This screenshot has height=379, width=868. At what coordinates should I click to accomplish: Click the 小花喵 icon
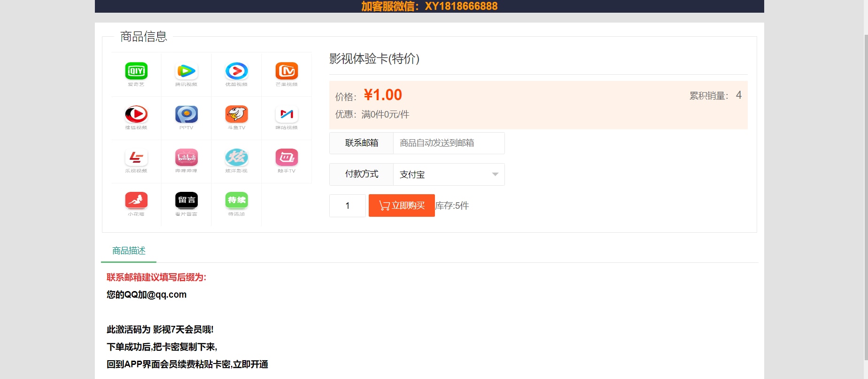(x=136, y=201)
